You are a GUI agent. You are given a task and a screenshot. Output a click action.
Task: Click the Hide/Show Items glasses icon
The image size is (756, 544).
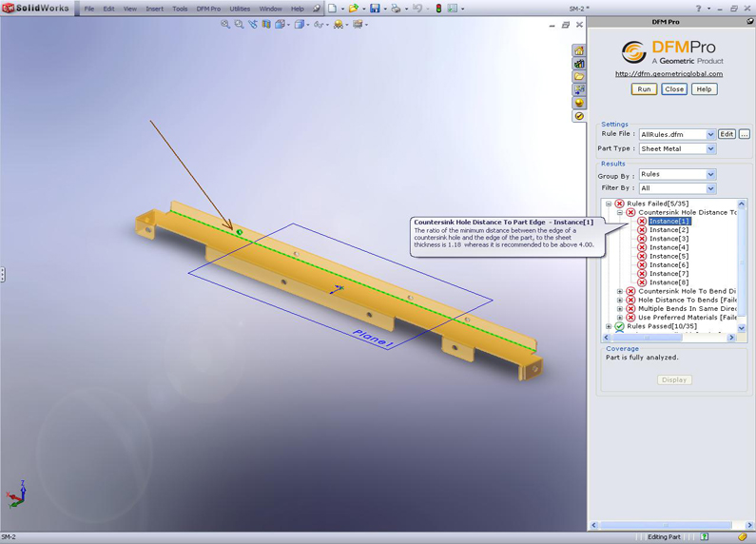(319, 24)
